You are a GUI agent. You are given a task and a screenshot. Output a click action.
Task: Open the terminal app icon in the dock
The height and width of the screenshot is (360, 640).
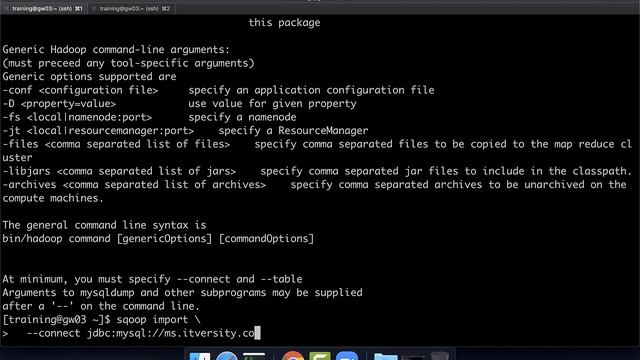click(254, 356)
